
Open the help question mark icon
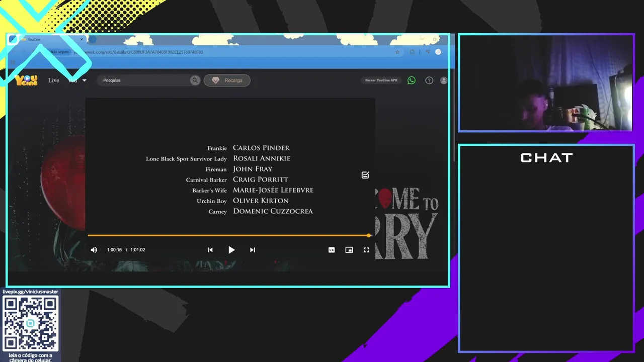click(429, 80)
